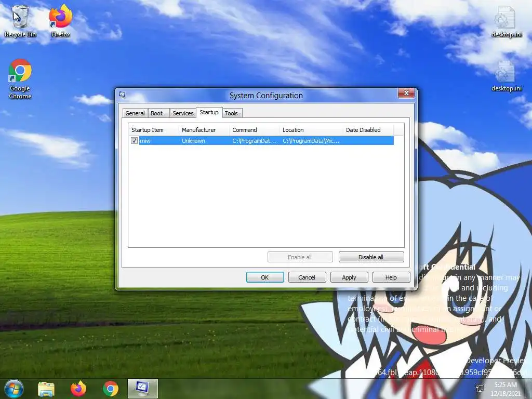Select the 'C:\ProgramDat...' command cell
Screen dimensions: 532x399
coord(254,141)
